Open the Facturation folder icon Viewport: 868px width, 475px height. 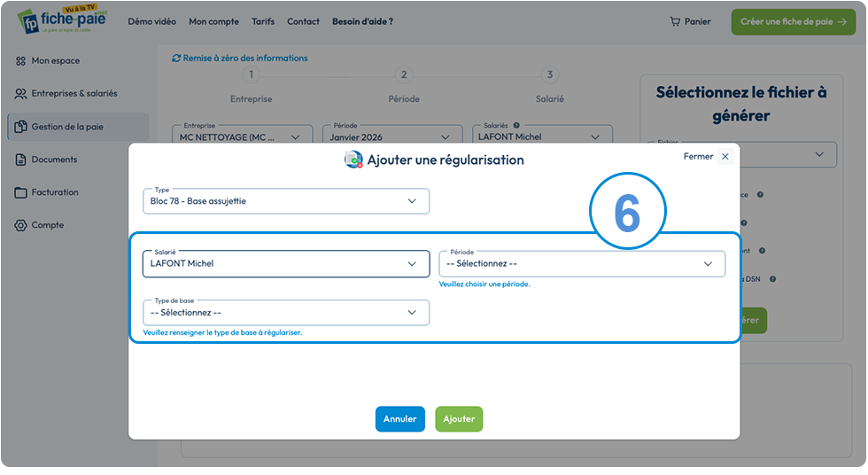[x=20, y=192]
